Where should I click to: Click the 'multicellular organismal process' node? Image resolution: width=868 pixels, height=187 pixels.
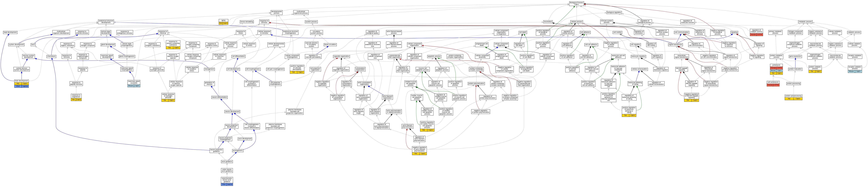pos(301,13)
